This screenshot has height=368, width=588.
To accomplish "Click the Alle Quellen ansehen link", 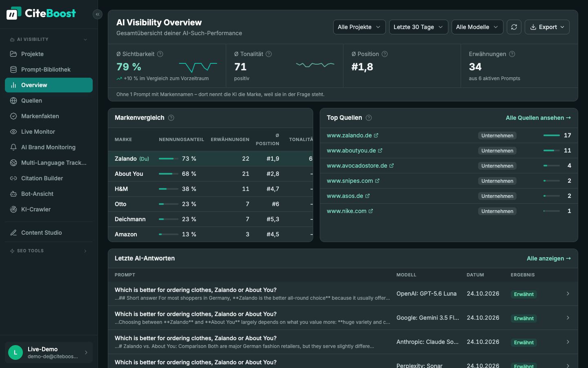I will click(x=538, y=118).
